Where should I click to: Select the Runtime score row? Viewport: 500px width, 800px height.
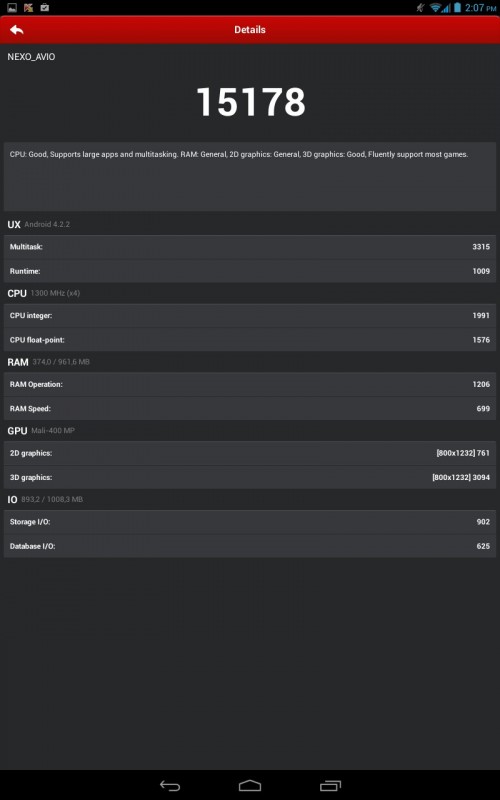250,271
